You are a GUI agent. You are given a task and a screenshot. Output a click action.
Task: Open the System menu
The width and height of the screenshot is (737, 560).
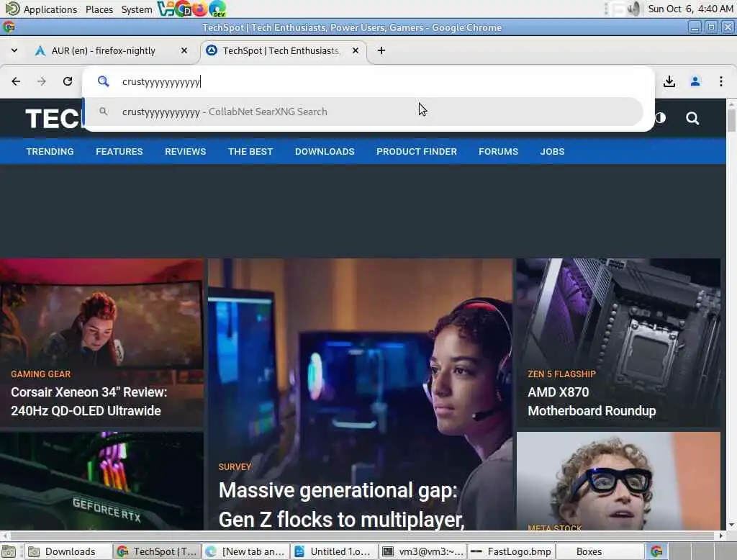[x=136, y=9]
